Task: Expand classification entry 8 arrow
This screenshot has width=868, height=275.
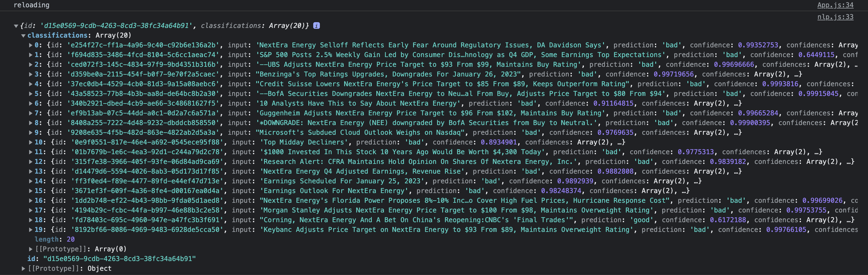Action: click(31, 123)
